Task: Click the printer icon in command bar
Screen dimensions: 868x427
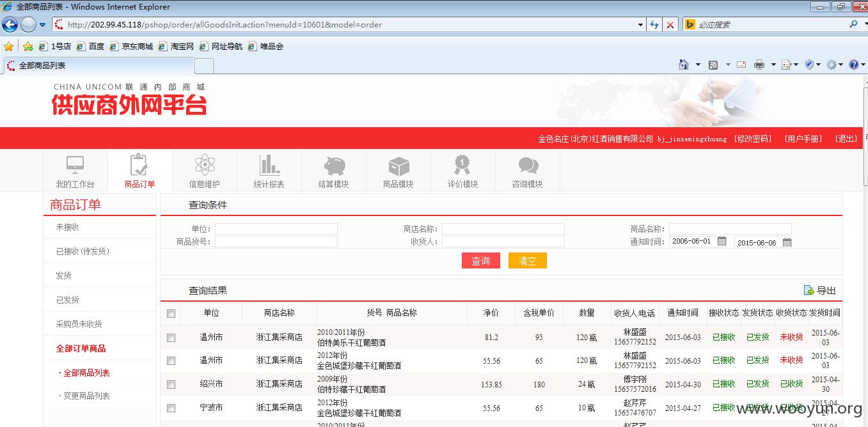Action: click(759, 65)
